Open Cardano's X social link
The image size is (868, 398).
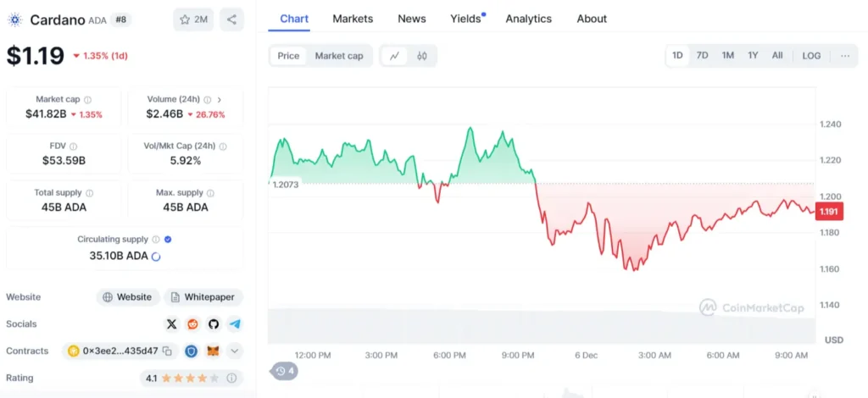[172, 324]
